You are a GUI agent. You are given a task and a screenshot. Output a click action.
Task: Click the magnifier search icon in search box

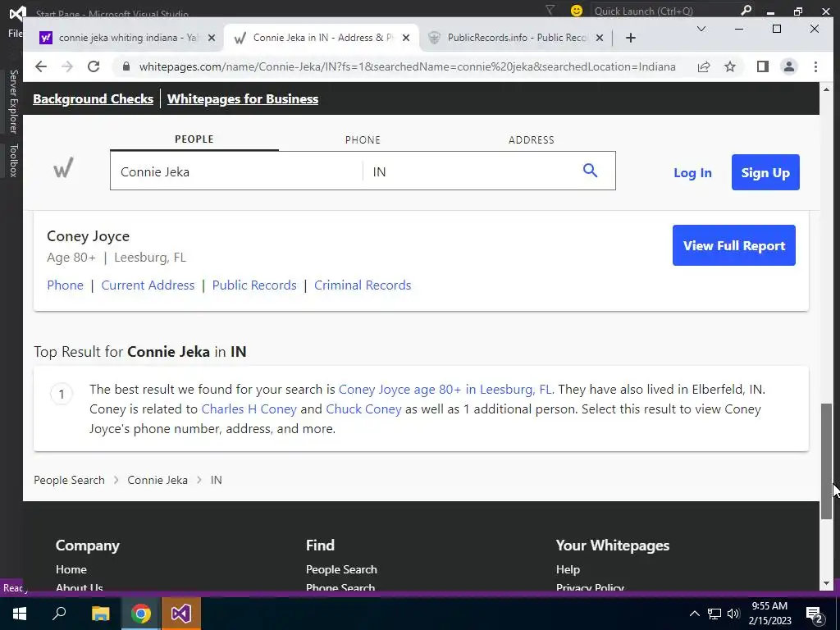coord(590,171)
